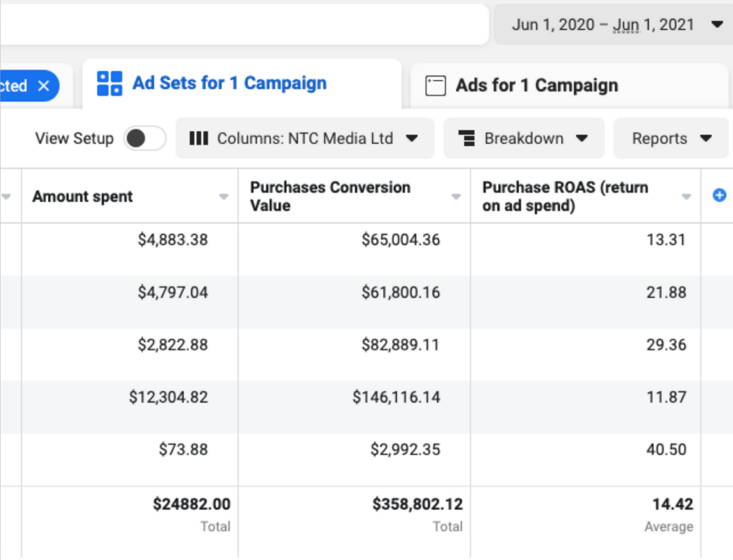
Task: Open Purchases Conversion Value column arrow
Action: tap(456, 197)
